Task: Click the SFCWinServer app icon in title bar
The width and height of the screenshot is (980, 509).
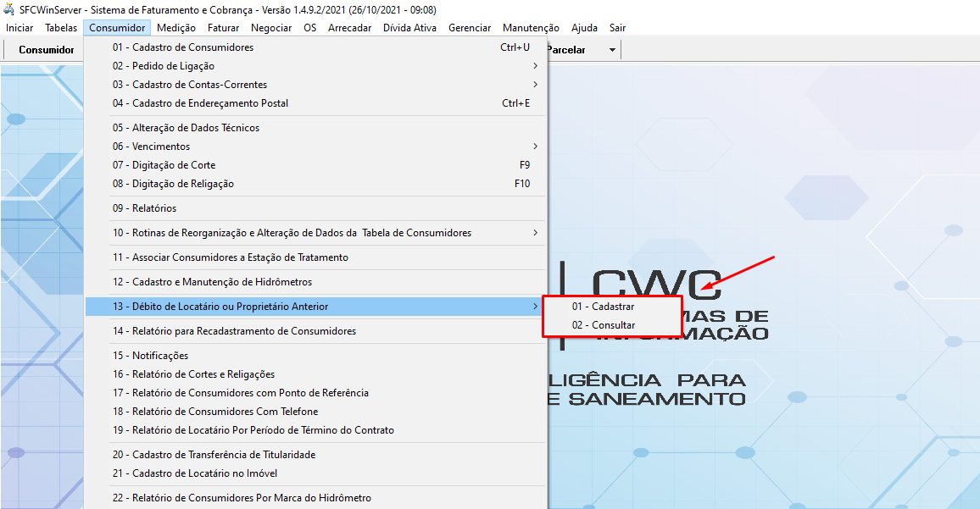Action: pyautogui.click(x=9, y=9)
